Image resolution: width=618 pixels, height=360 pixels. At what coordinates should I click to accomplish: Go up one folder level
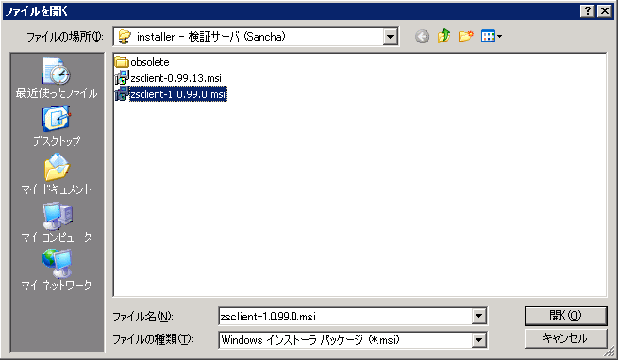pyautogui.click(x=444, y=36)
